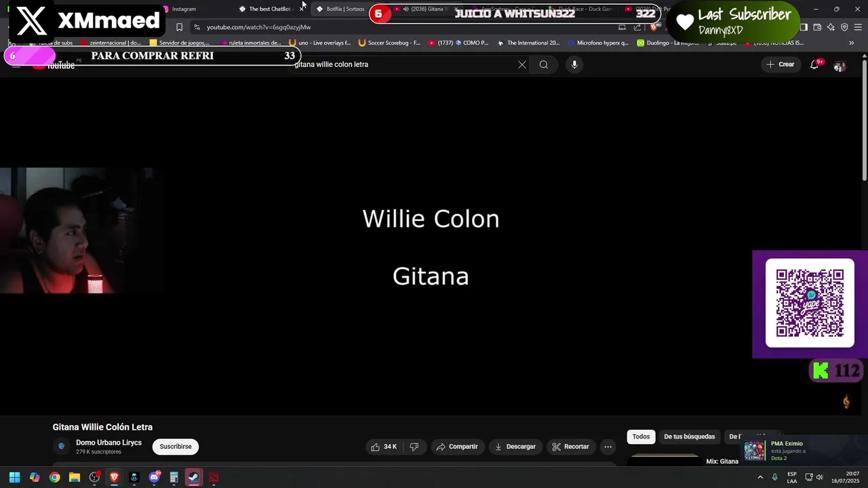Viewport: 868px width, 488px height.
Task: Like the Gitana video
Action: pos(383,447)
